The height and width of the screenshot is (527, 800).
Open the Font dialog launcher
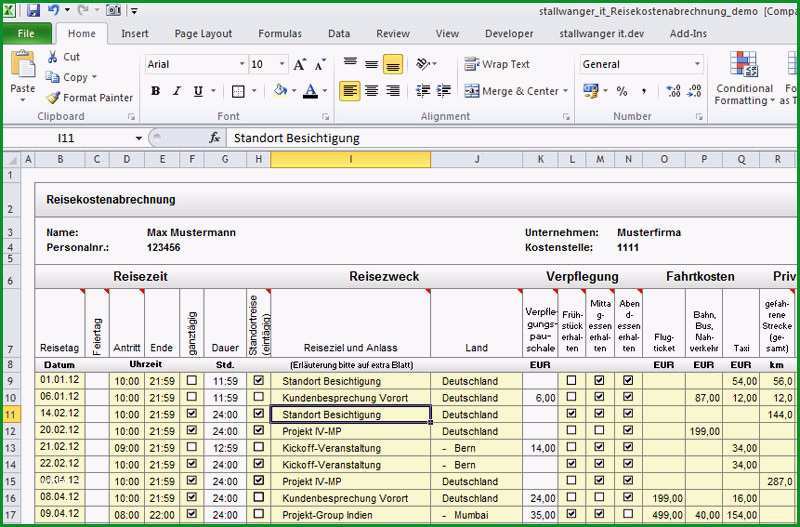[326, 117]
